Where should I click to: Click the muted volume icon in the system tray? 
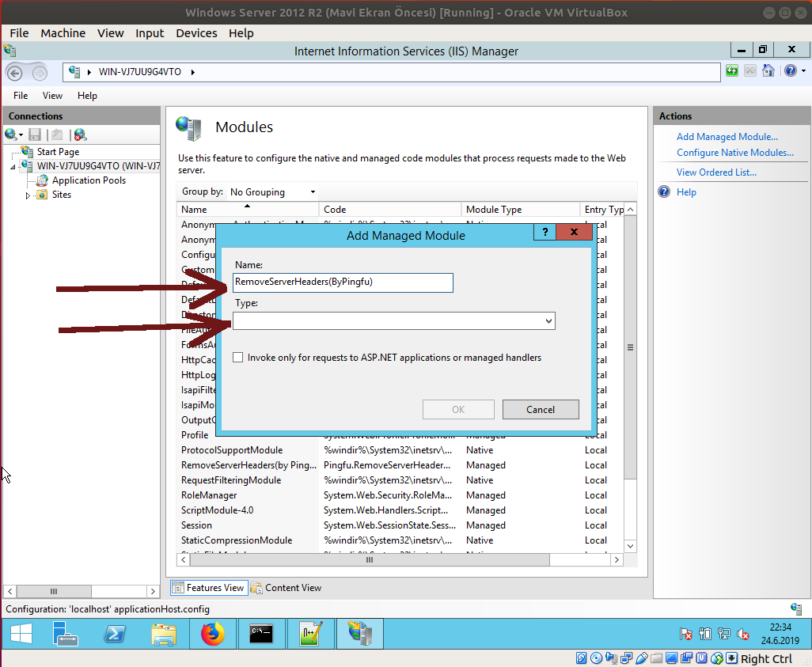point(742,634)
